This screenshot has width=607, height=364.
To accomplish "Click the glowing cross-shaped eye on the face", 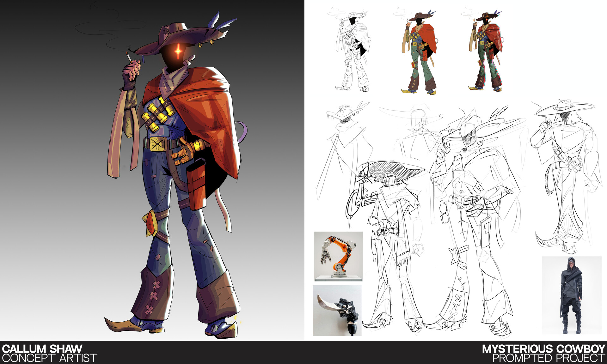I will point(178,51).
